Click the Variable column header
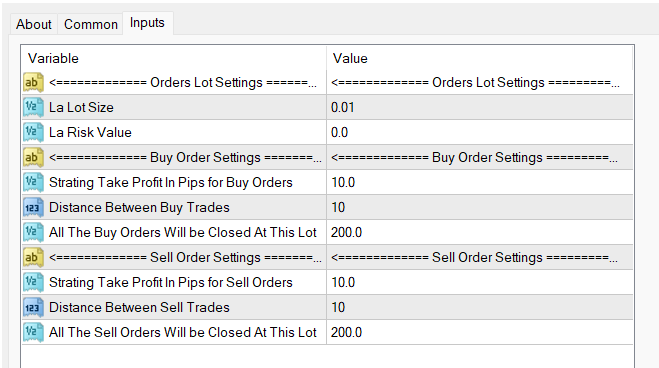 [174, 58]
